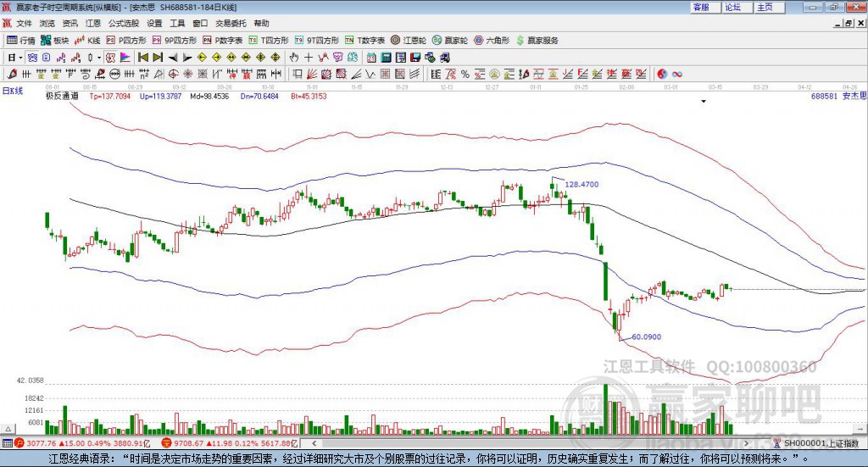This screenshot has height=467, width=868.
Task: Open the P数字表 tool
Action: coord(223,41)
